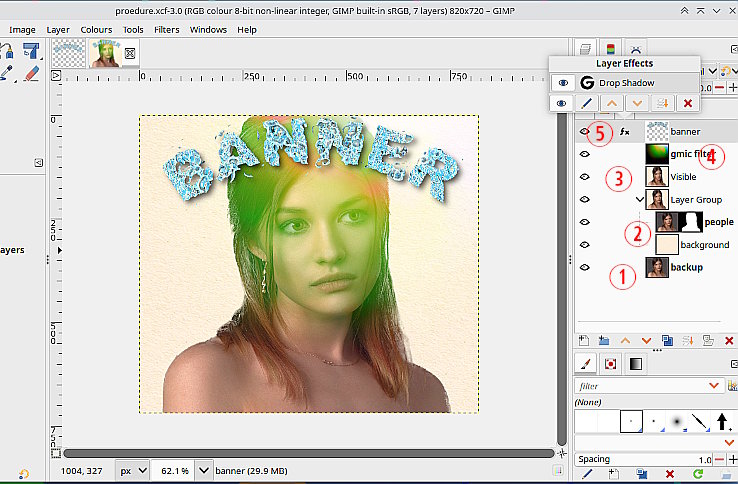The width and height of the screenshot is (738, 484).
Task: Edit the Drop Shadow effect with pencil
Action: (586, 103)
